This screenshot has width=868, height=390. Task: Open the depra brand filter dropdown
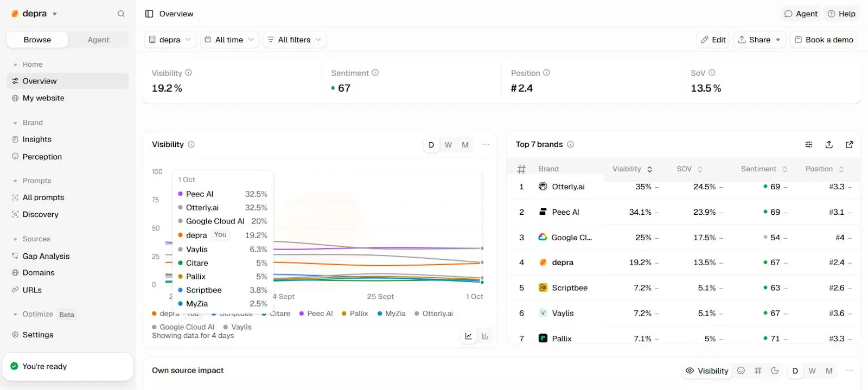coord(170,40)
